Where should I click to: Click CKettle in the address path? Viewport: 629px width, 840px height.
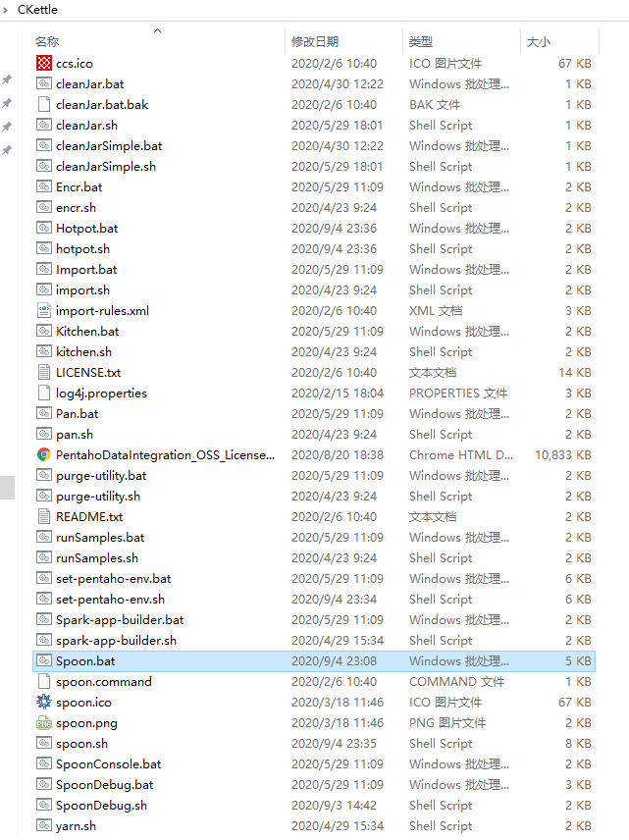point(37,10)
